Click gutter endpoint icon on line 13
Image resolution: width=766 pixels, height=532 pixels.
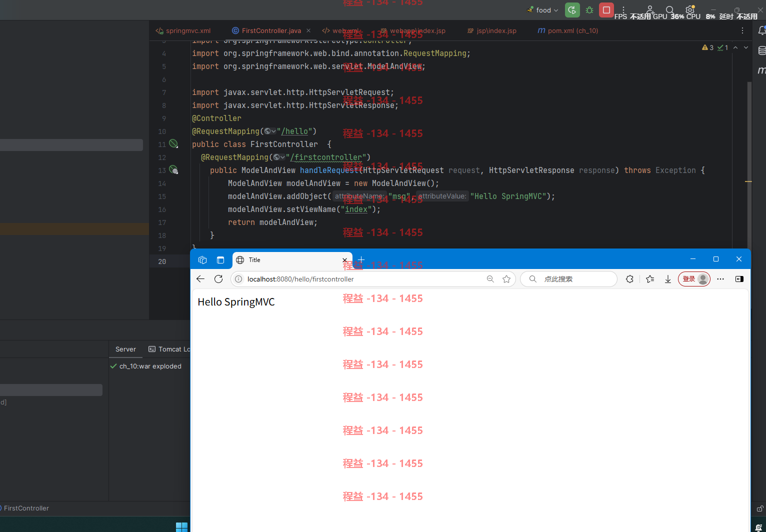click(x=173, y=170)
